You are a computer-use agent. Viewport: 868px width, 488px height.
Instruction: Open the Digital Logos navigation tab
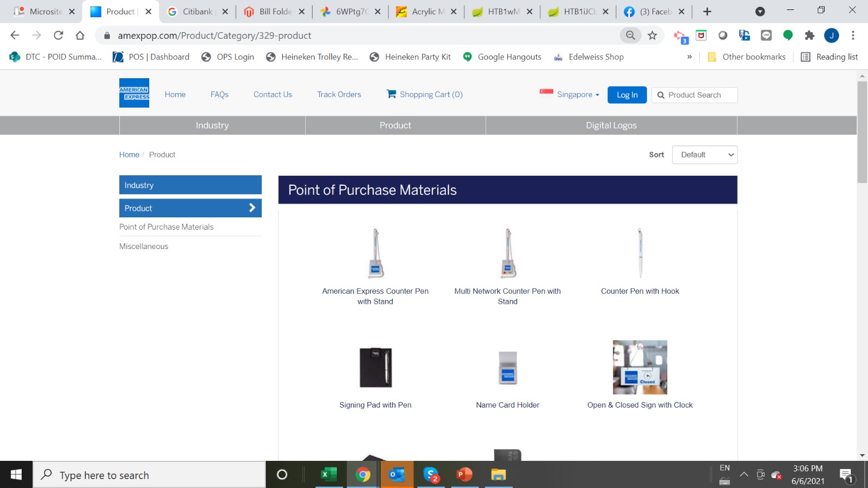click(x=611, y=125)
